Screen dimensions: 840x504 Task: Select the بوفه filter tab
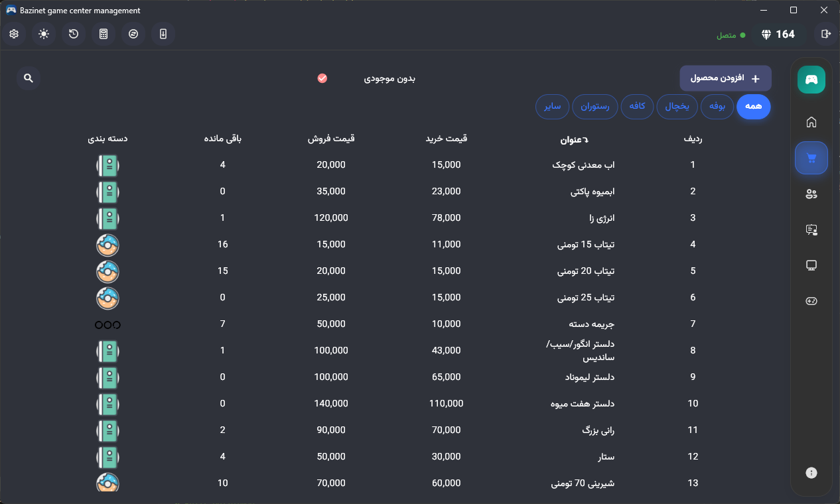[x=717, y=107]
